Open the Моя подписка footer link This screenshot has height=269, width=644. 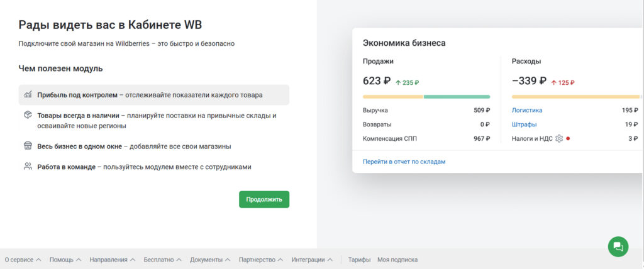(x=397, y=260)
